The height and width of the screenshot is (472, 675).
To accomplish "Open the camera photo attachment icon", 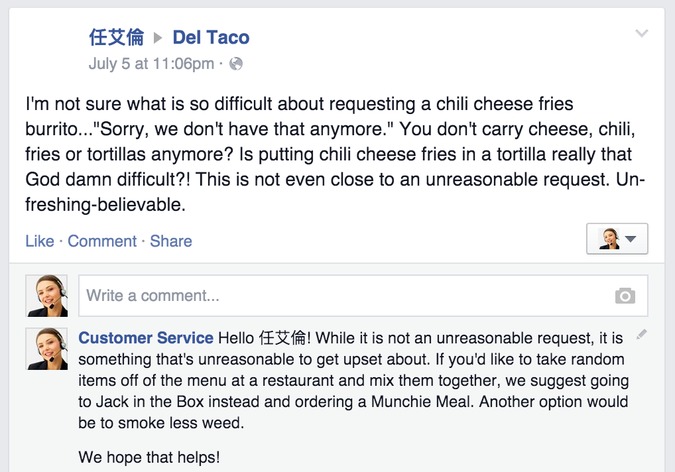I will pyautogui.click(x=625, y=296).
